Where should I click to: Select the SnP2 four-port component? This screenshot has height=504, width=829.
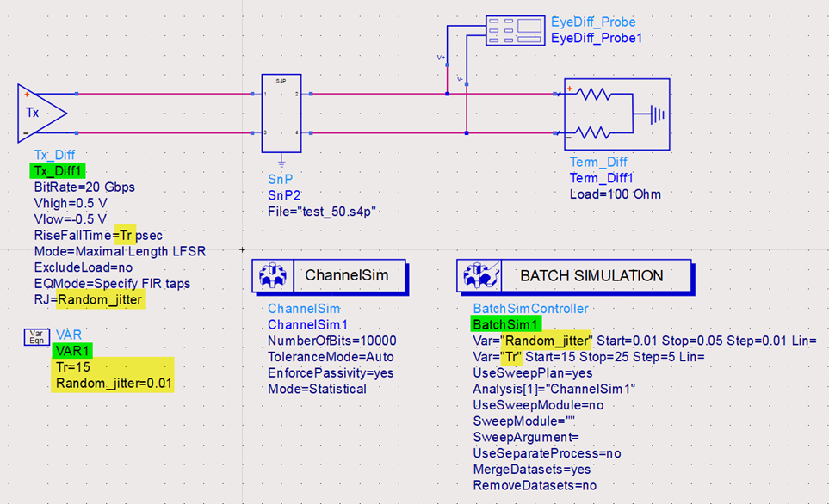[280, 114]
